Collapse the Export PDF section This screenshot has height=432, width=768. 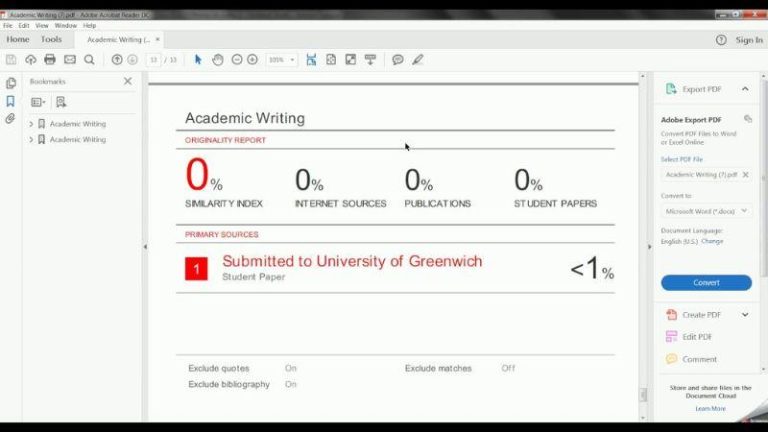745,89
